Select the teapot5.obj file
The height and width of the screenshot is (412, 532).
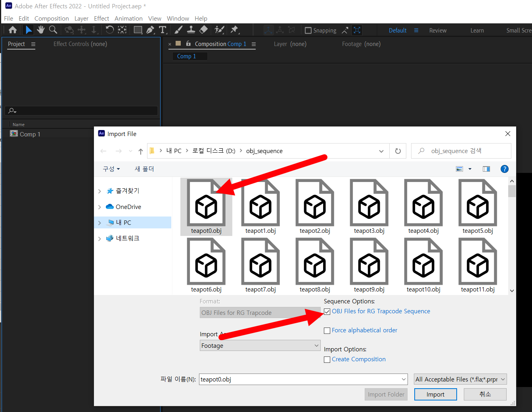(478, 207)
